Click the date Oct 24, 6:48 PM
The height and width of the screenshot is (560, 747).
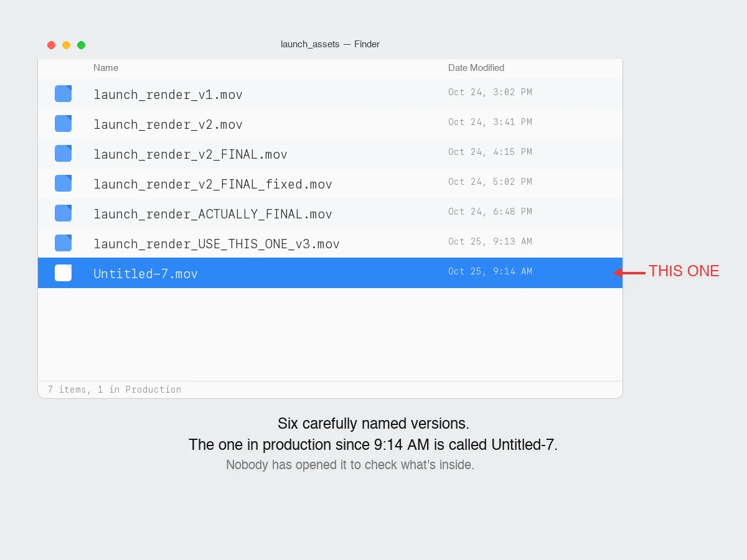[x=490, y=212]
